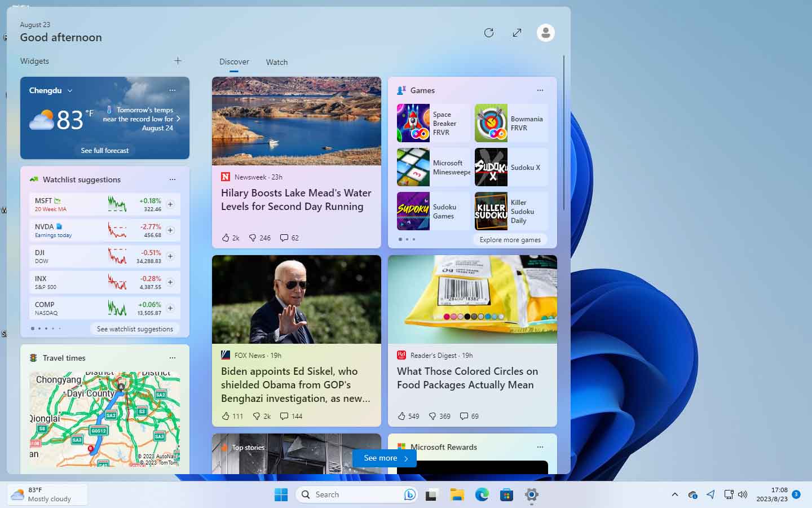The image size is (812, 508).
Task: Show hidden system tray icons
Action: [x=675, y=494]
